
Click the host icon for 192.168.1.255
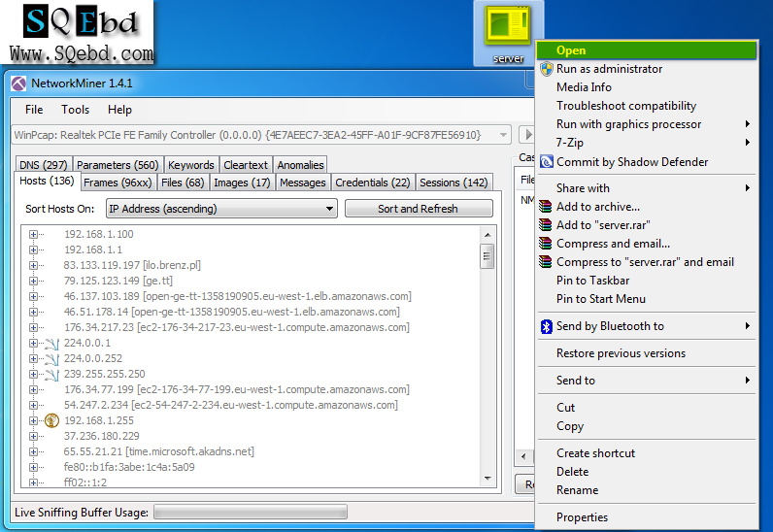click(52, 420)
